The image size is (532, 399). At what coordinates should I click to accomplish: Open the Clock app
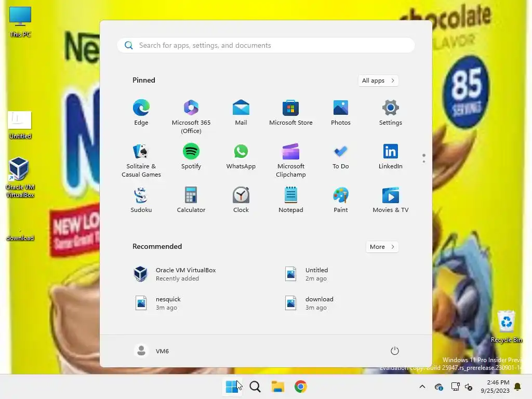(x=241, y=200)
